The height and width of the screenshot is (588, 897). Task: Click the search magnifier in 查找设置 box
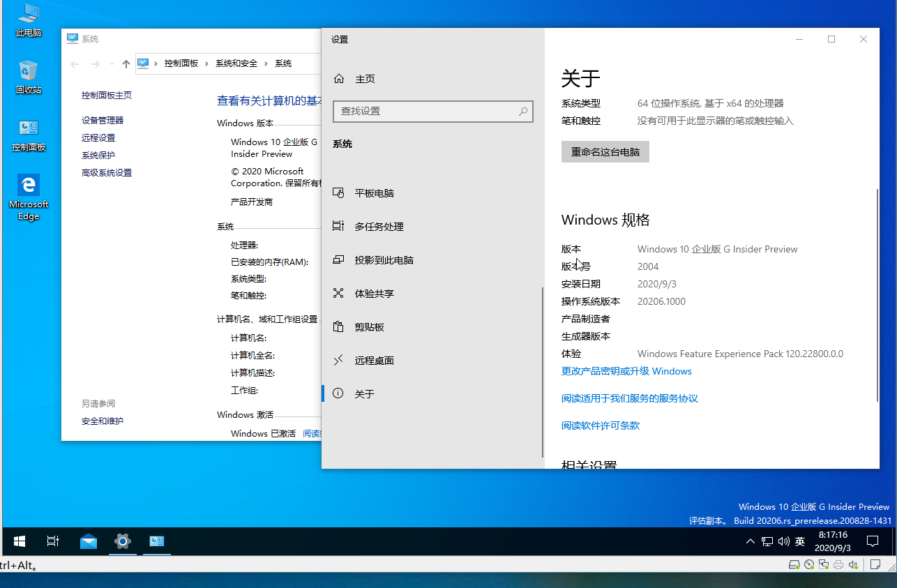[x=523, y=112]
